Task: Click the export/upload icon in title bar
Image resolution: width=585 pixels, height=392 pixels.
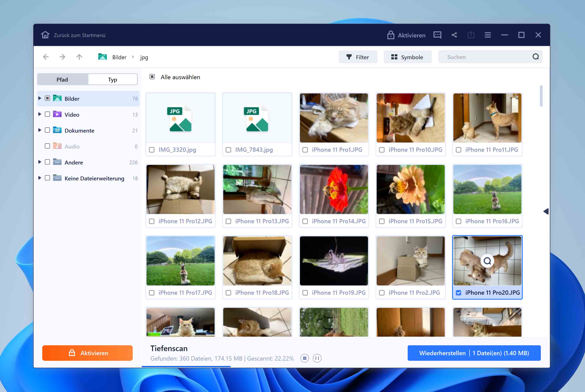Action: [x=471, y=35]
